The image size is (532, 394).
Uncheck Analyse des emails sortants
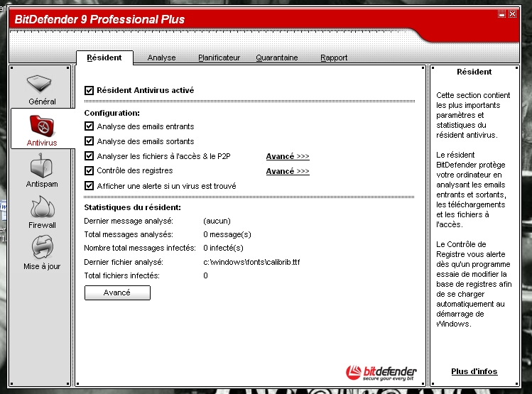[x=89, y=141]
